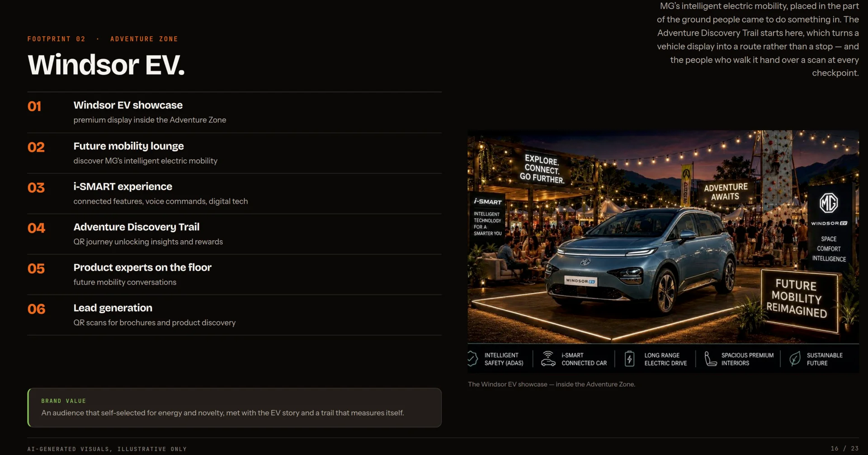Click 'future mobility conversations' text
Viewport: 868px width, 455px height.
[x=125, y=282]
